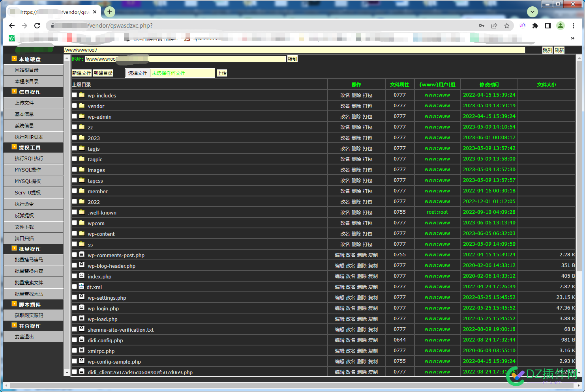The width and height of the screenshot is (585, 392).
Task: Focus the 地址 path input field
Action: point(185,59)
